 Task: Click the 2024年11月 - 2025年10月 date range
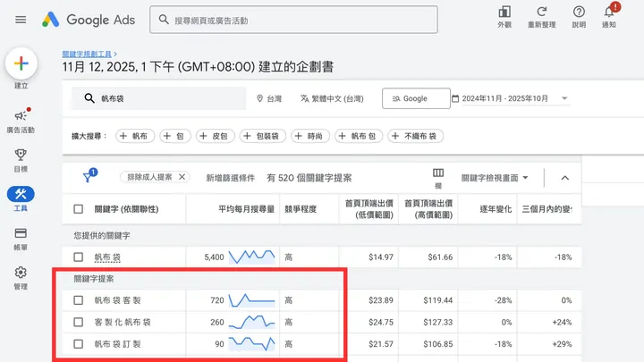[x=505, y=98]
